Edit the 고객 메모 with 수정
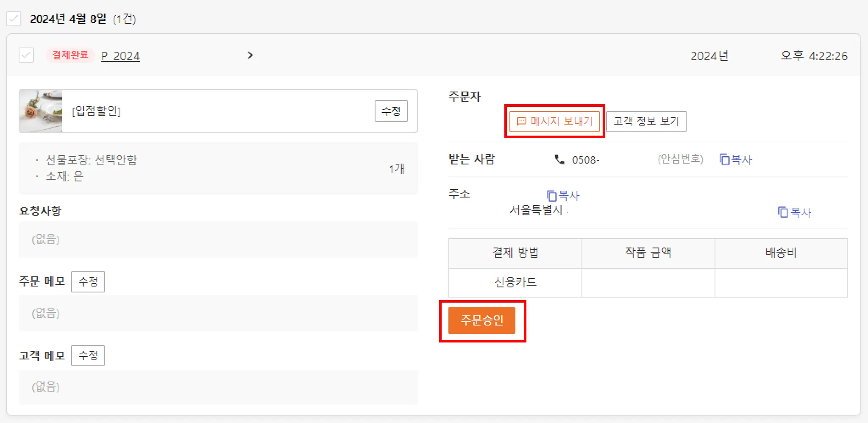The height and width of the screenshot is (423, 868). [88, 356]
